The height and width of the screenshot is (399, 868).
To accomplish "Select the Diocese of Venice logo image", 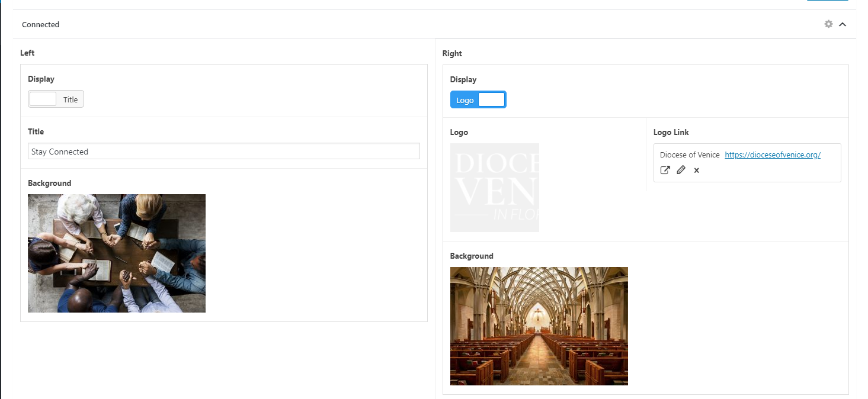I will click(494, 188).
